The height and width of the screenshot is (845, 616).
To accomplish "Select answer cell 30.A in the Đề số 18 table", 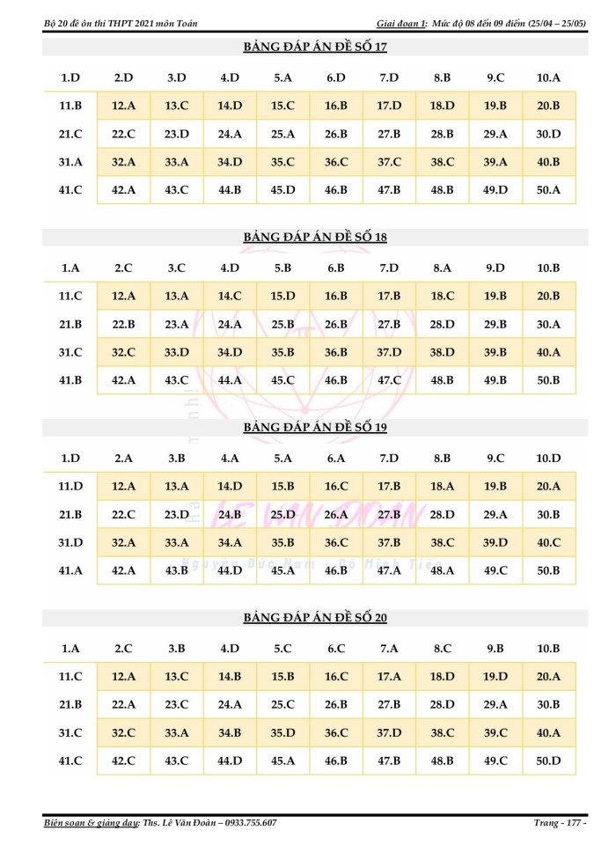I will point(548,324).
